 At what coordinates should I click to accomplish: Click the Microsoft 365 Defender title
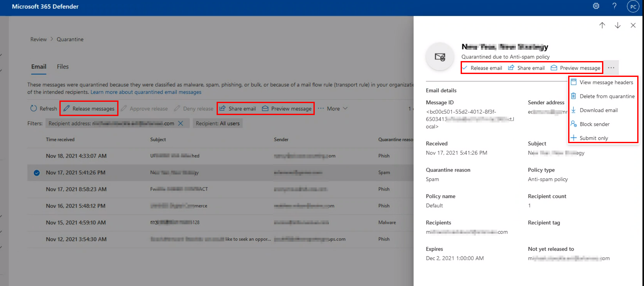(x=45, y=6)
